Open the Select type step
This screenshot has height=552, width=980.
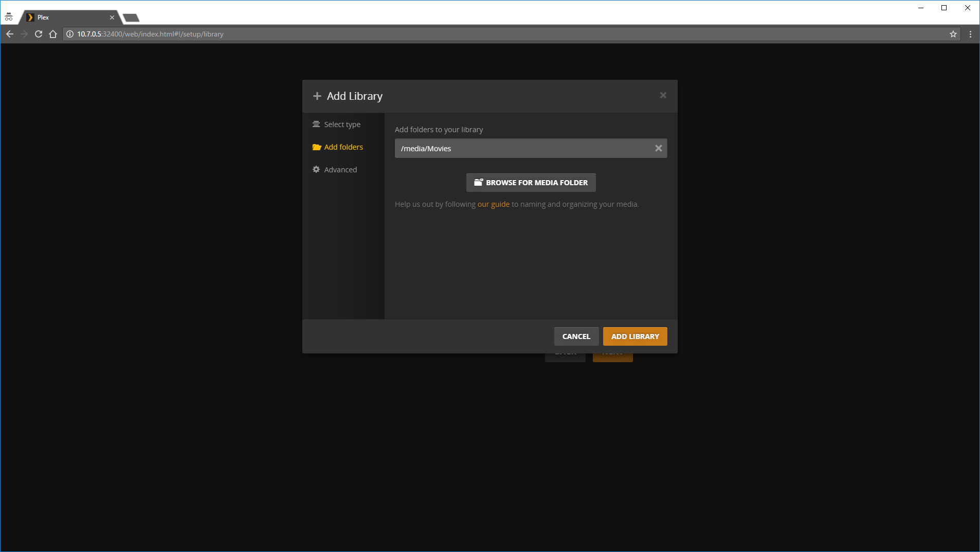coord(336,124)
